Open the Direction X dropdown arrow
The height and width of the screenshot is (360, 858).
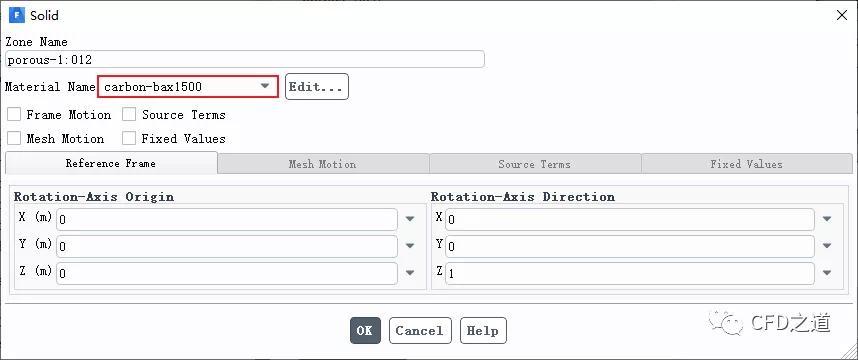[827, 219]
